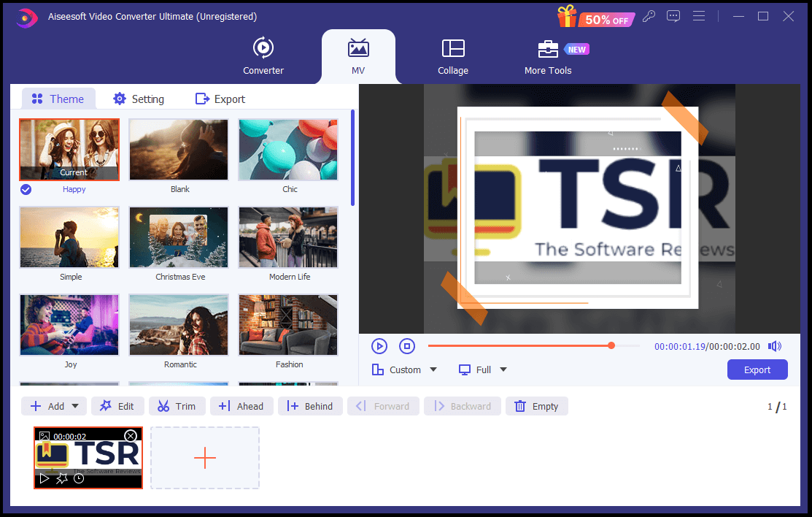This screenshot has width=812, height=517.
Task: Open the 50% OFF gift promotion
Action: (x=596, y=16)
